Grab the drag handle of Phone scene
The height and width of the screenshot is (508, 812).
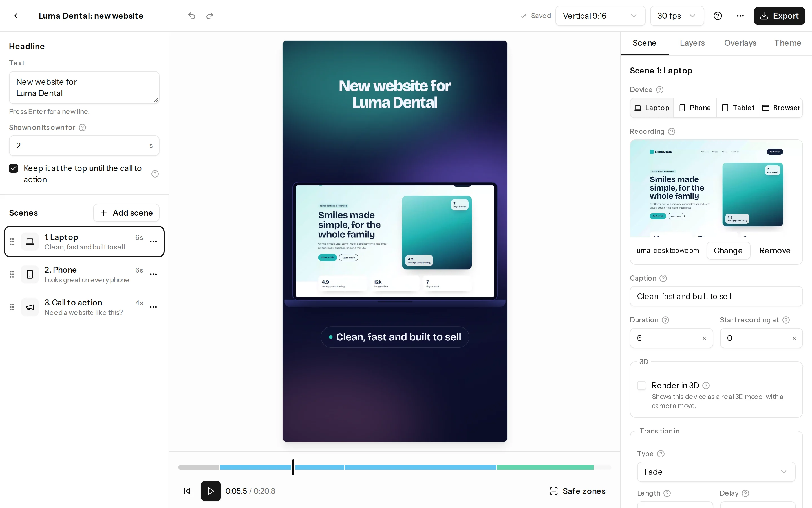(x=12, y=274)
